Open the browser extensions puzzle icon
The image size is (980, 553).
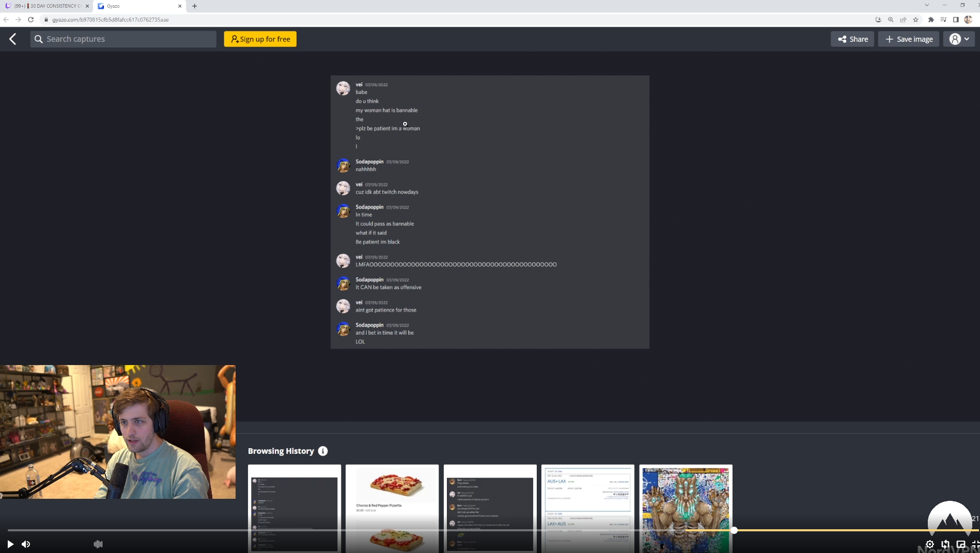pos(931,20)
